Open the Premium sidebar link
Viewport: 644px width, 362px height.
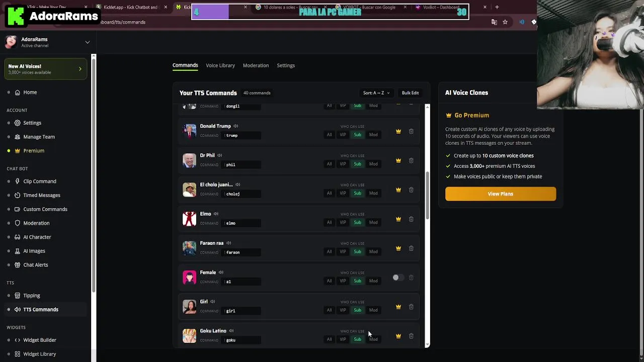[x=34, y=151]
